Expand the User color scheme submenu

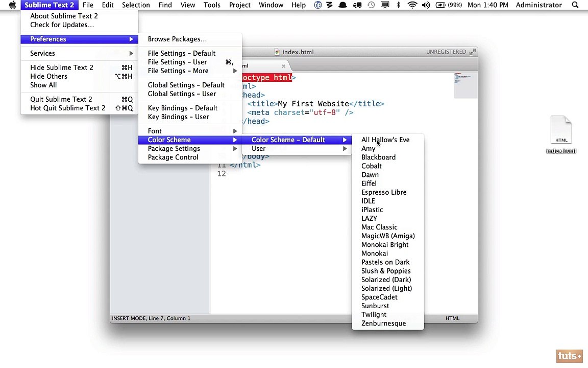(x=297, y=149)
